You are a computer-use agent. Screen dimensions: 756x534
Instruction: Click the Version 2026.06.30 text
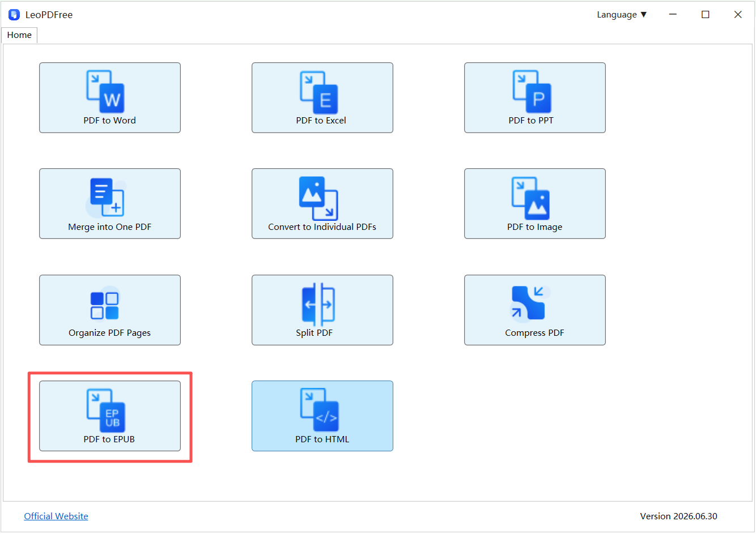tap(678, 516)
